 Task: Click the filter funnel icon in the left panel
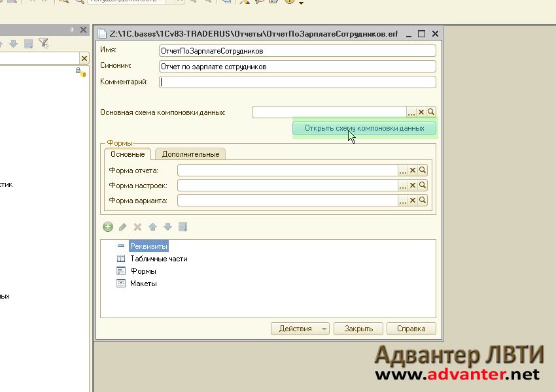43,44
